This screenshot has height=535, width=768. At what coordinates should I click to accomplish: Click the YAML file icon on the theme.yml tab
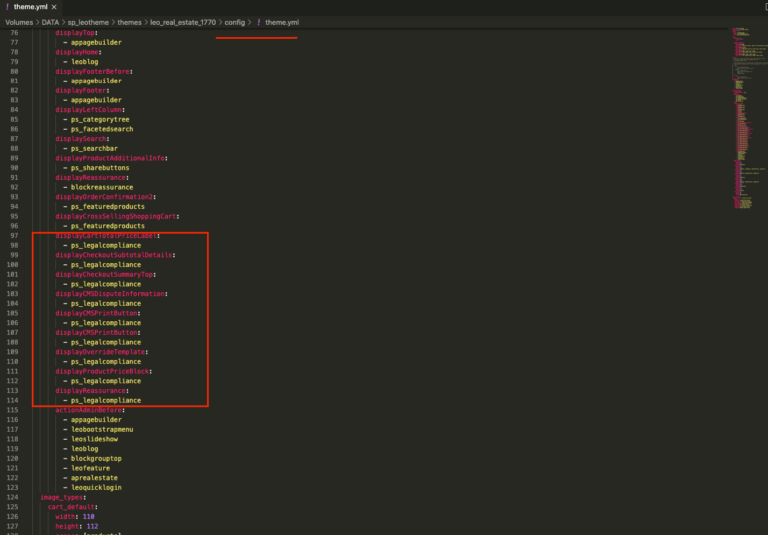tap(7, 7)
